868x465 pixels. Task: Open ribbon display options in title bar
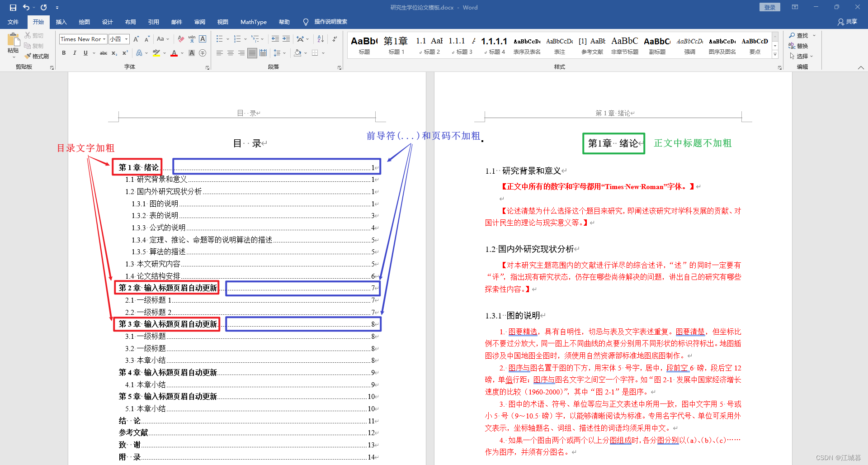point(795,7)
